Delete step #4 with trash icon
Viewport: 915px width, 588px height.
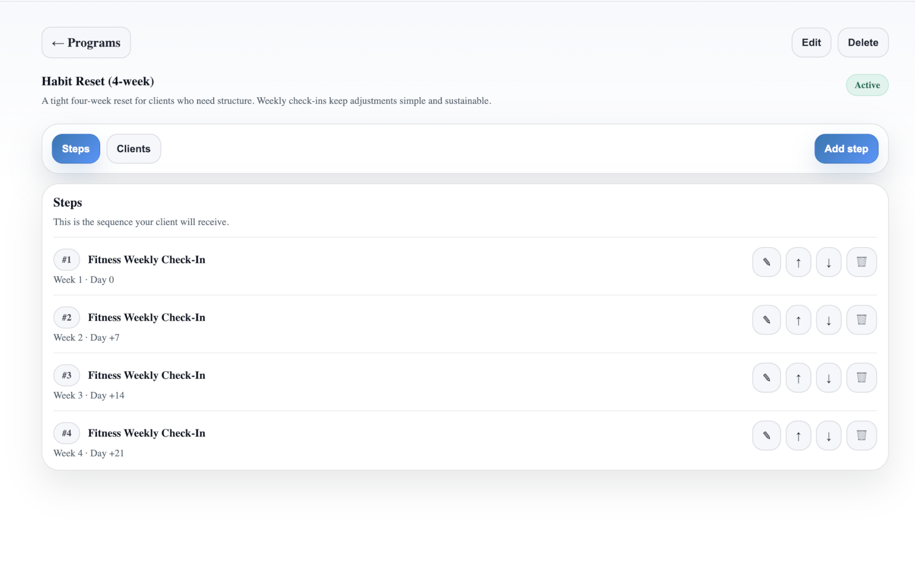(861, 436)
